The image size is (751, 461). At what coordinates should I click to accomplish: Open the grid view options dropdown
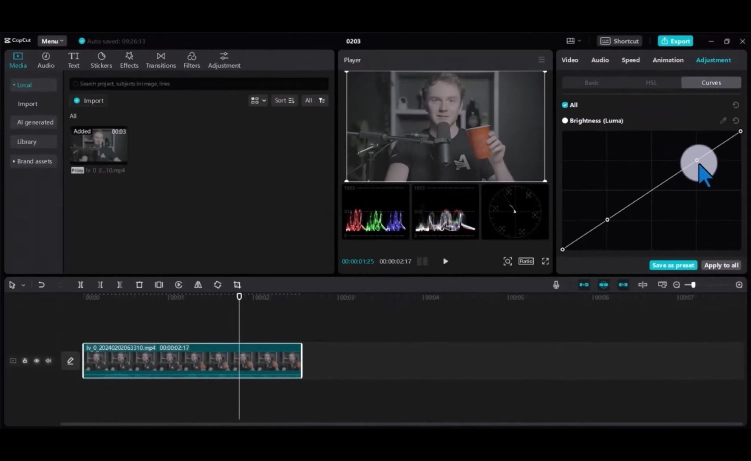258,101
